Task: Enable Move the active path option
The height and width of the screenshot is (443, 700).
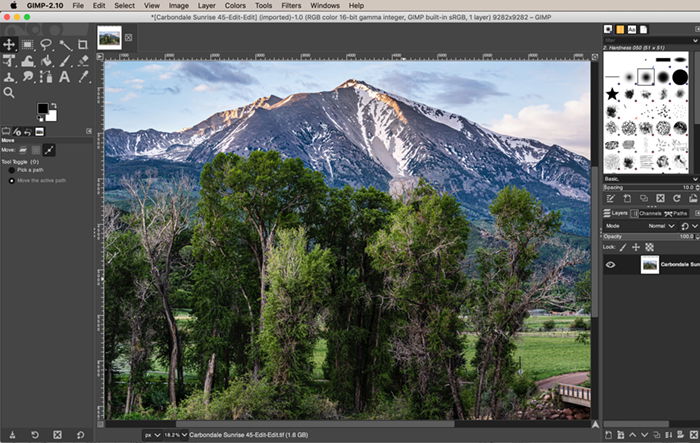Action: [x=12, y=181]
